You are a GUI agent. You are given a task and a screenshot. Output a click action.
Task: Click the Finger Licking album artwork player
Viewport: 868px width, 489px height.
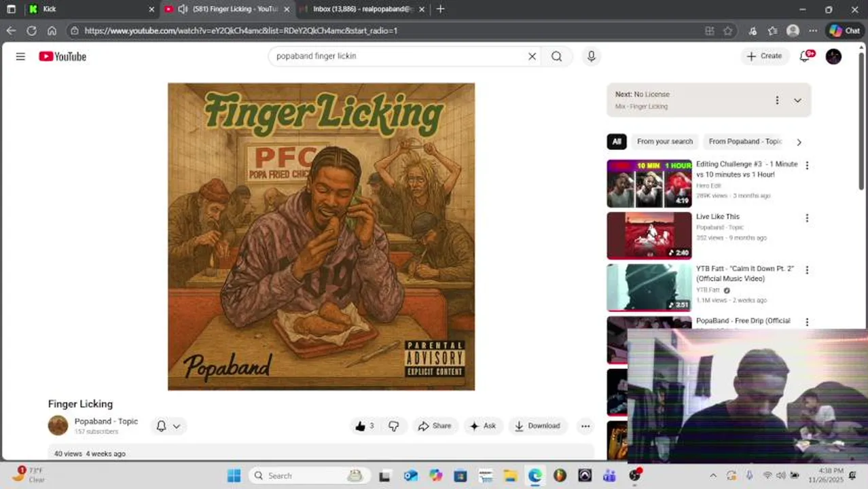pyautogui.click(x=321, y=236)
